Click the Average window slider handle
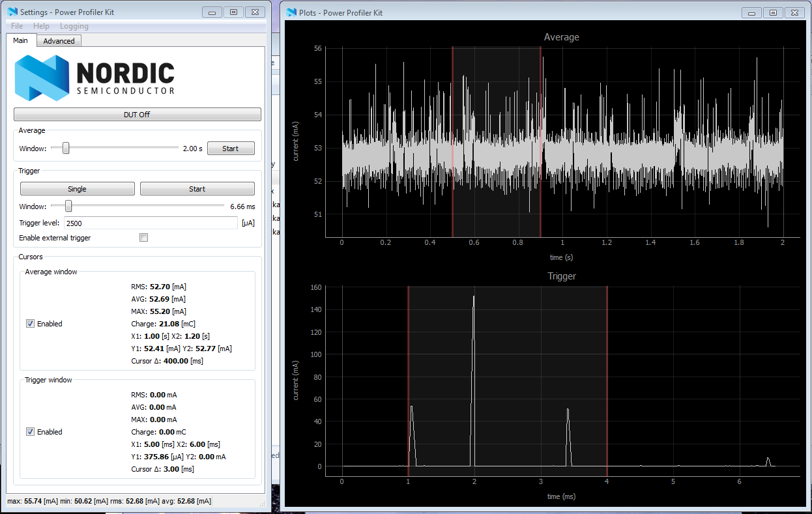 tap(65, 149)
